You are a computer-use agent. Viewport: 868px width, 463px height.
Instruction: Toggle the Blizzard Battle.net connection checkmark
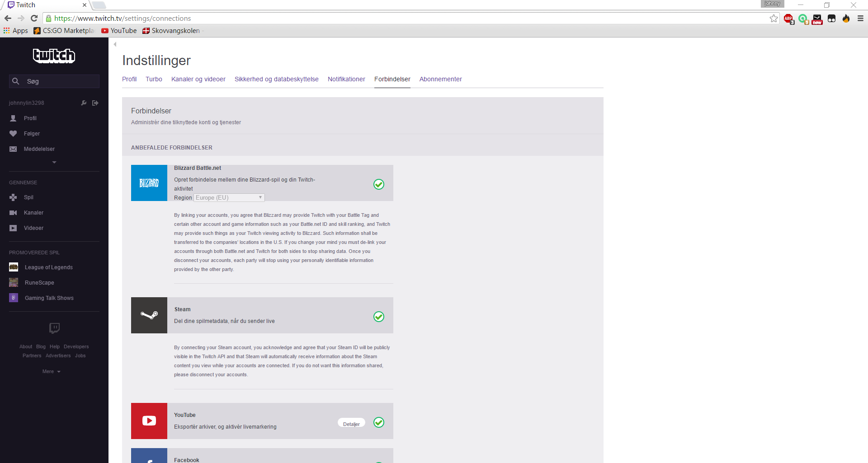point(379,184)
